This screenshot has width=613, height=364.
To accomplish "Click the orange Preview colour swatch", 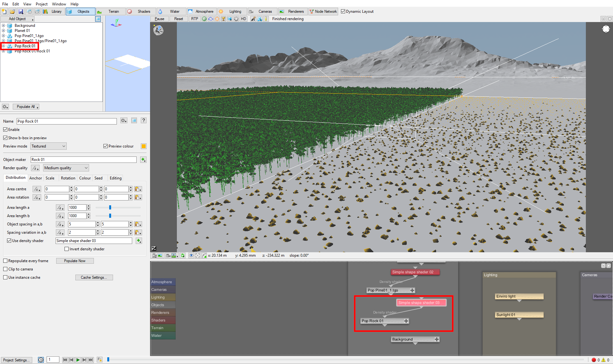I will click(144, 146).
